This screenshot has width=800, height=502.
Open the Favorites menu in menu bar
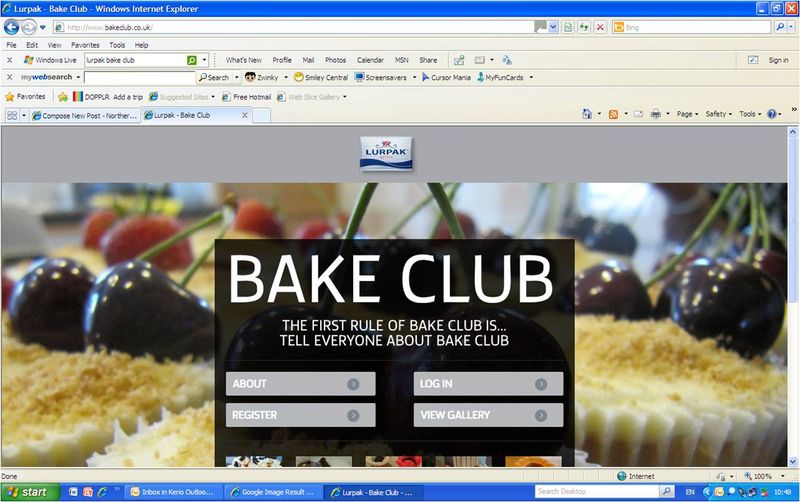pos(85,45)
